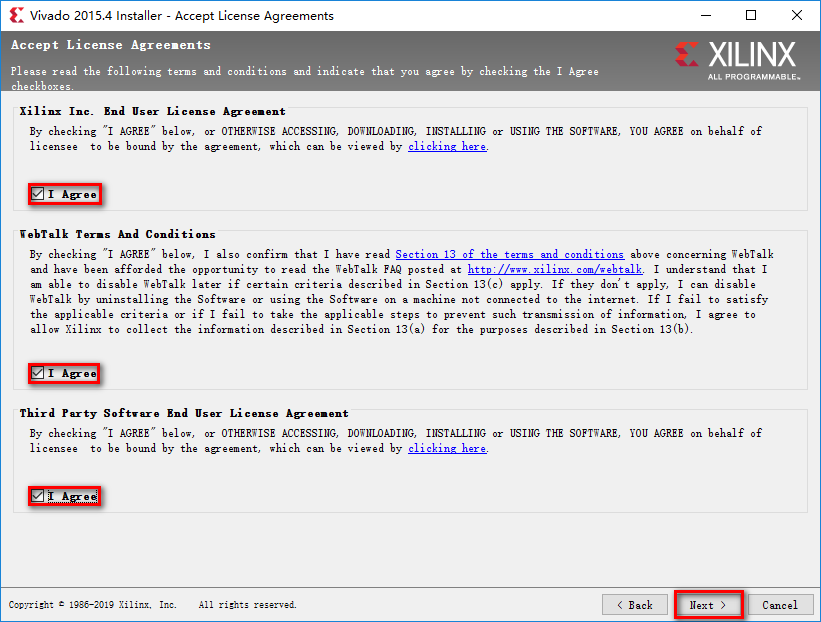Cancel the Vivado installation
This screenshot has width=821, height=622.
coord(780,605)
